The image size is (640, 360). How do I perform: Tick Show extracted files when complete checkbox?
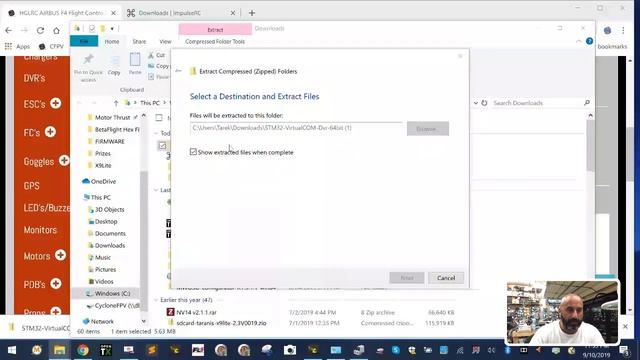(x=193, y=152)
